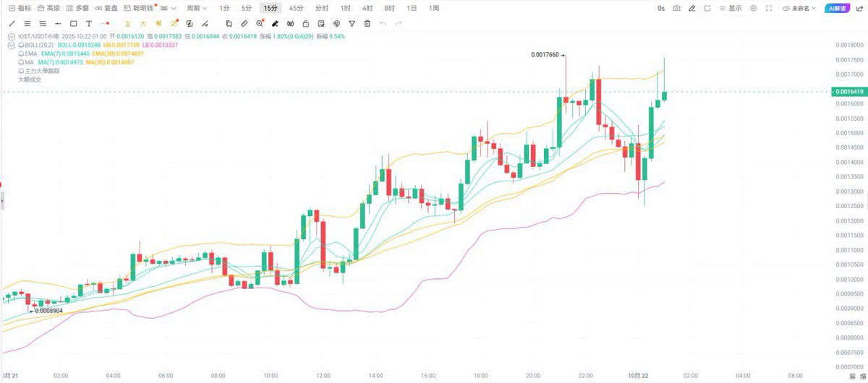
Task: Open the 未命名 layout dropdown
Action: (799, 8)
